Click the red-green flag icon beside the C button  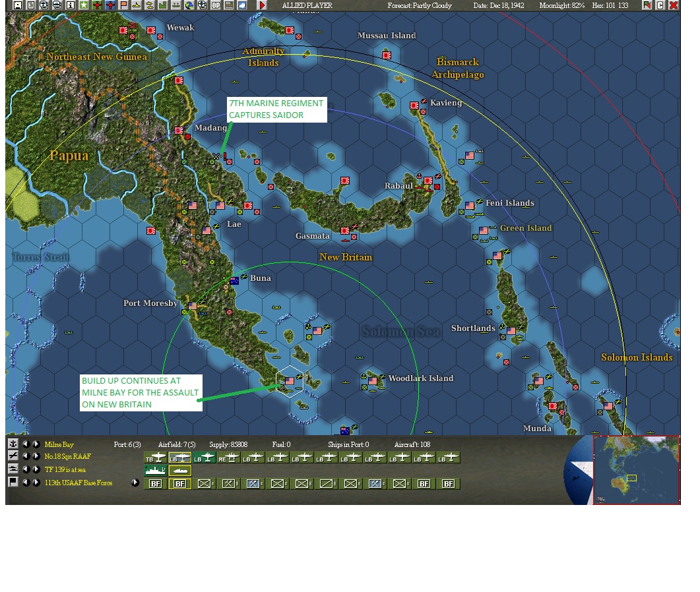pyautogui.click(x=647, y=5)
